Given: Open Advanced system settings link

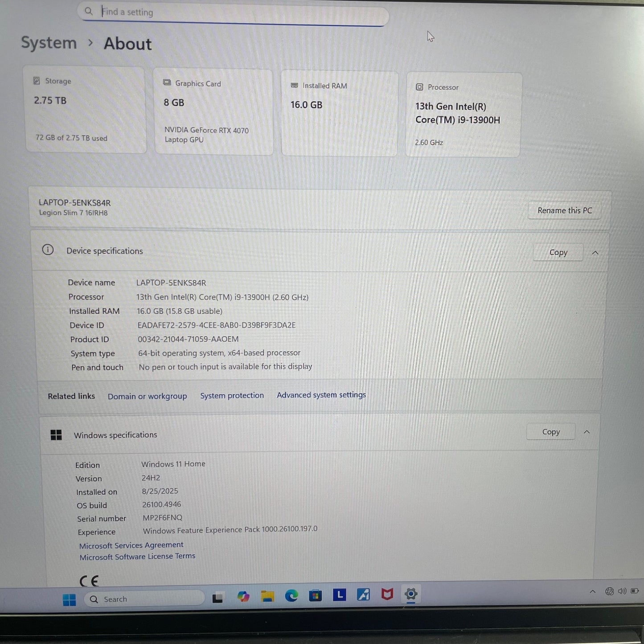Looking at the screenshot, I should pyautogui.click(x=321, y=395).
